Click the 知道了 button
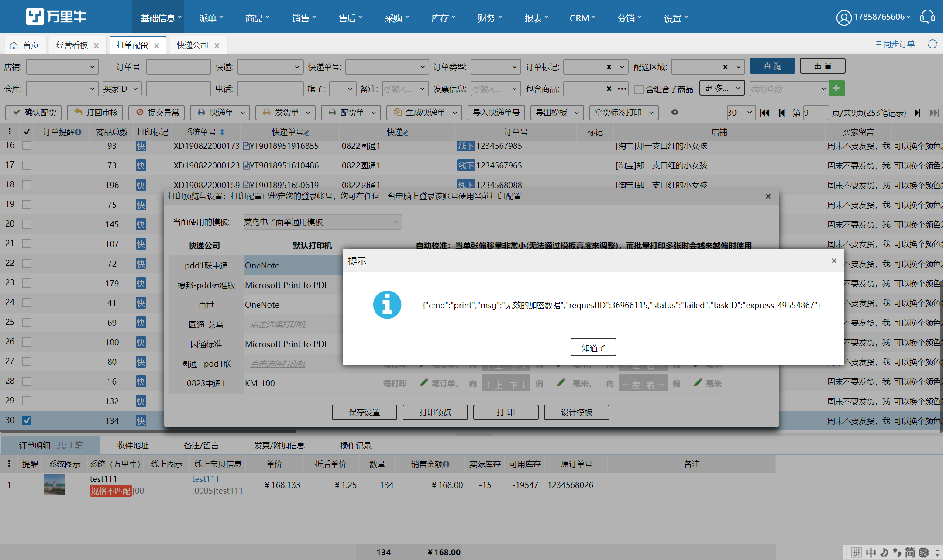 pos(593,347)
